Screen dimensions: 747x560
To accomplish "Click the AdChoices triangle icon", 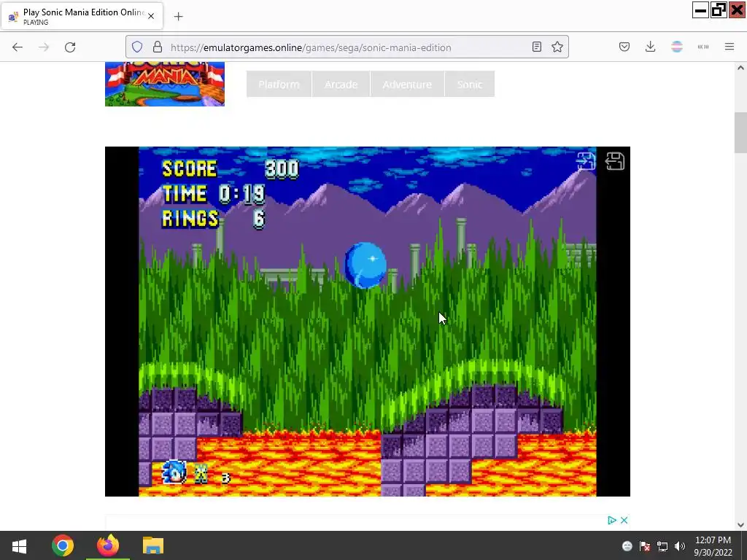I will tap(612, 520).
